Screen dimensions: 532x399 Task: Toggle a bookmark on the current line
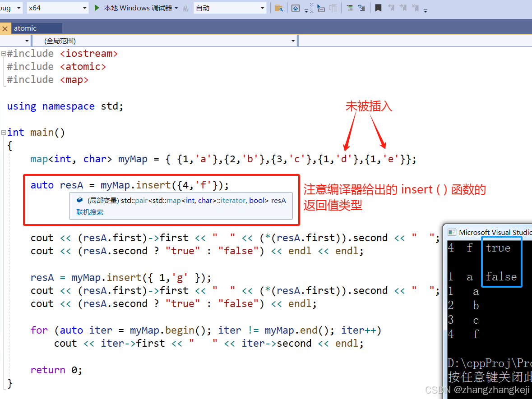[378, 8]
